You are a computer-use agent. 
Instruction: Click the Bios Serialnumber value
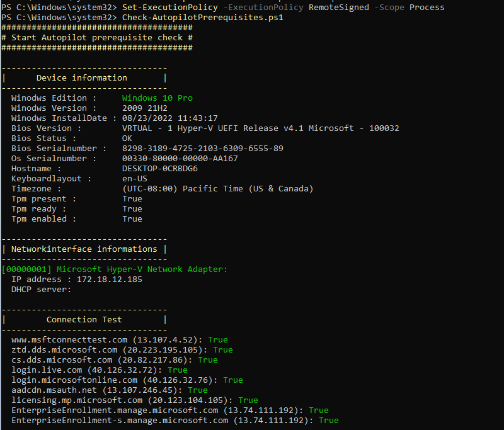(x=202, y=149)
